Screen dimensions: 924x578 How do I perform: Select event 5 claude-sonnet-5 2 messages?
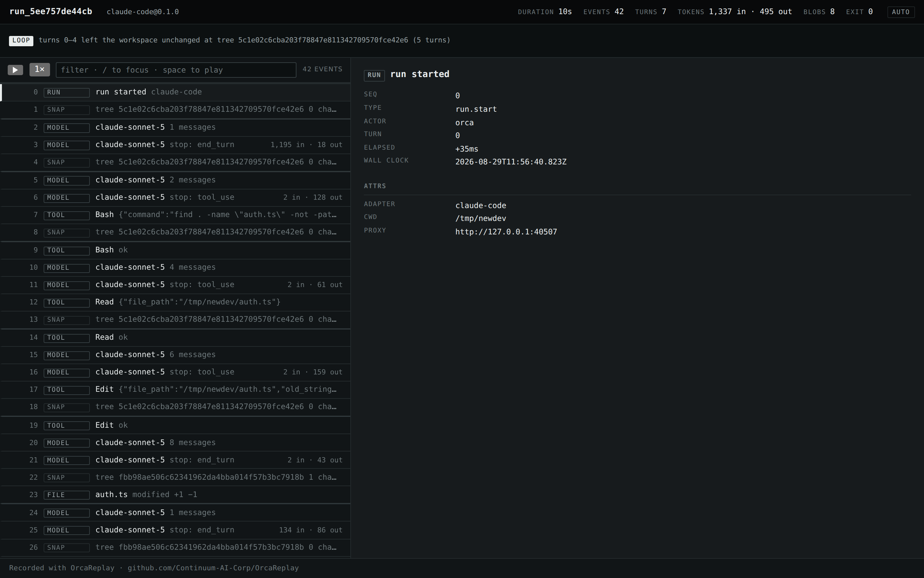(x=175, y=180)
